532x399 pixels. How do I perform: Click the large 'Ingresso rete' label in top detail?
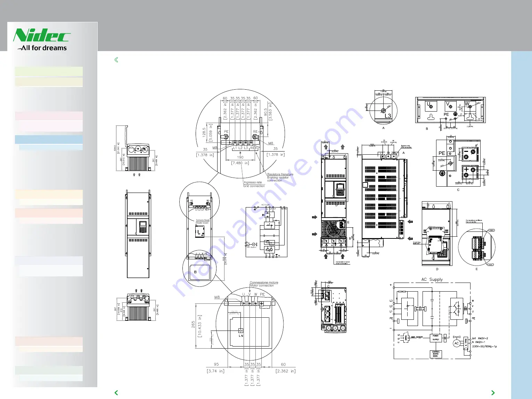coord(253,182)
